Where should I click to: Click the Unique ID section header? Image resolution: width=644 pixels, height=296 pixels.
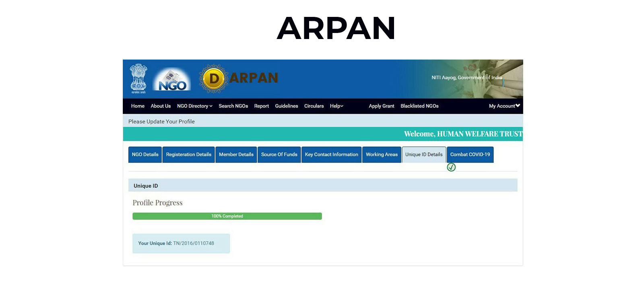[323, 185]
